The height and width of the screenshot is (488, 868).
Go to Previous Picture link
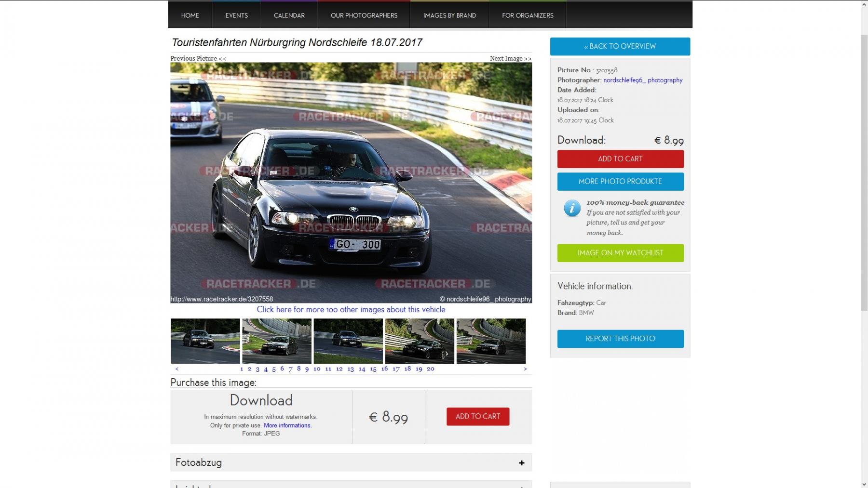pos(198,58)
